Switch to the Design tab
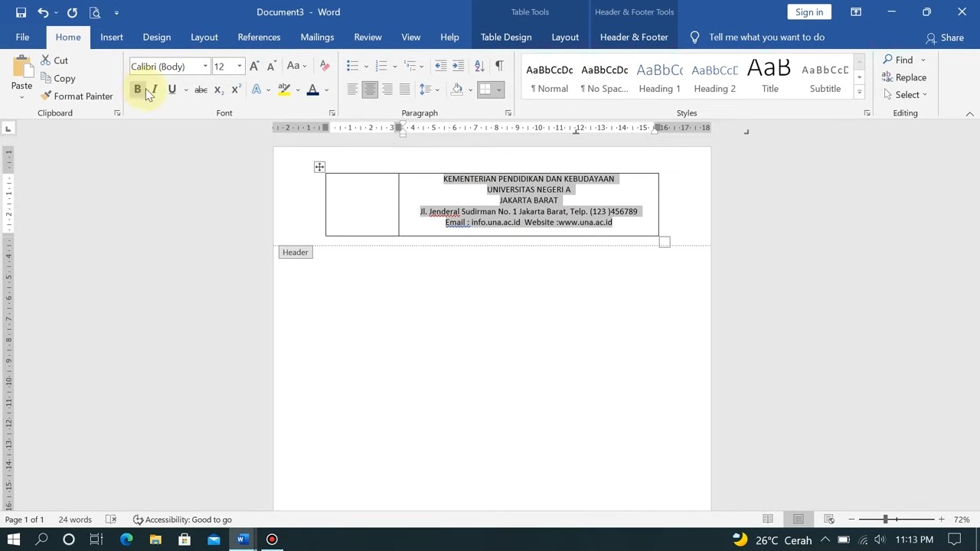This screenshot has width=980, height=551. [156, 37]
